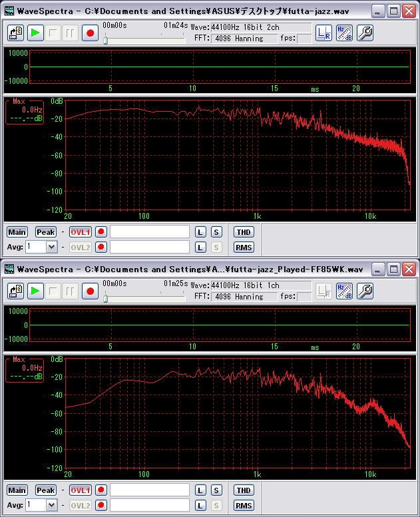Click L/R channel icon in top window
Screen dimensions: 420x517
point(323,33)
